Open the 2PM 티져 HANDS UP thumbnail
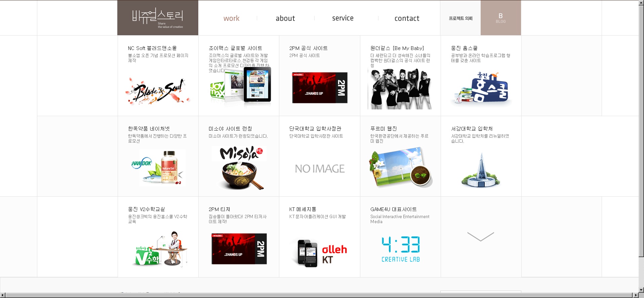 (x=239, y=249)
